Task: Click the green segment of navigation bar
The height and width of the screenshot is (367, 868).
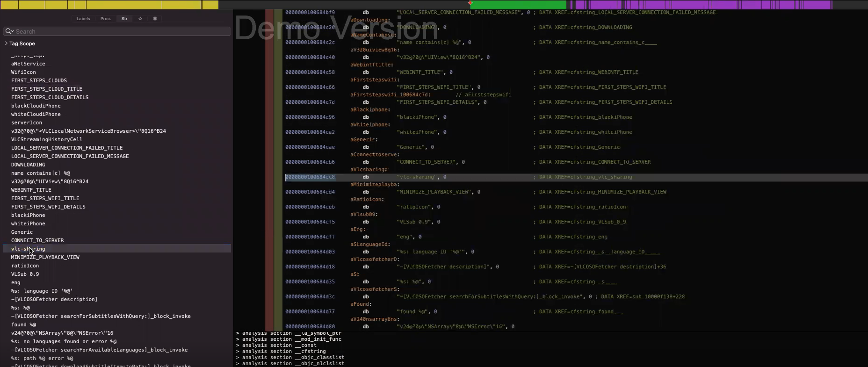Action: [x=519, y=5]
